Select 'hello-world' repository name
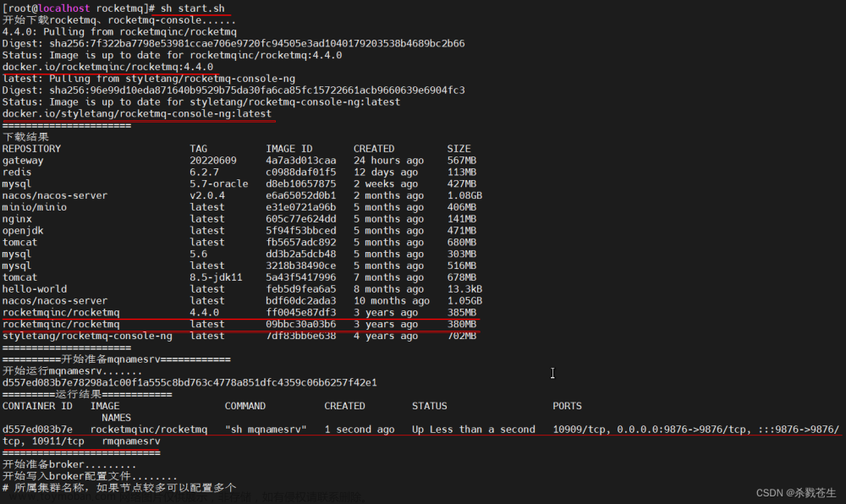Screen dimensions: 846x504 click(x=35, y=289)
